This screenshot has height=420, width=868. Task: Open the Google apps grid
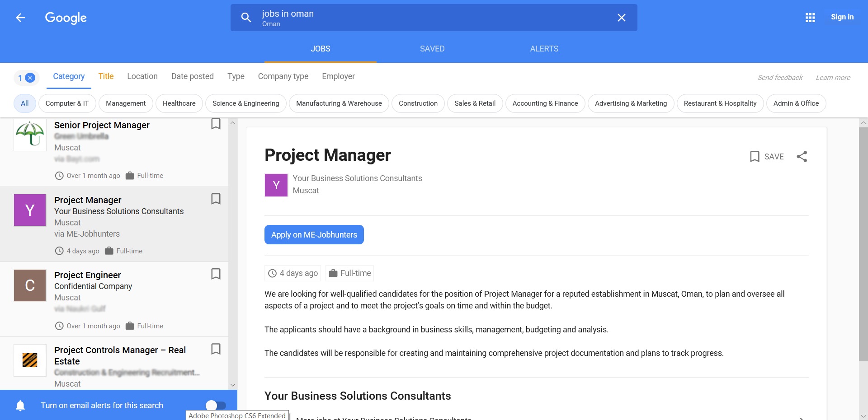[x=810, y=18]
